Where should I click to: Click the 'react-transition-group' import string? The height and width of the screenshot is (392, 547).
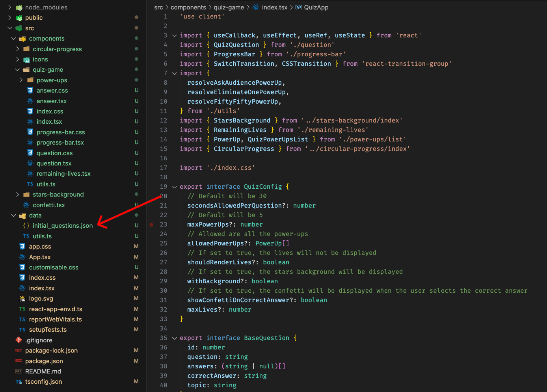click(x=407, y=64)
